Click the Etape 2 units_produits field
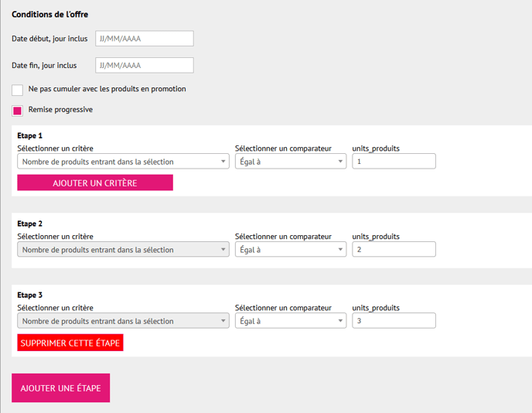This screenshot has height=413, width=532. pyautogui.click(x=394, y=250)
